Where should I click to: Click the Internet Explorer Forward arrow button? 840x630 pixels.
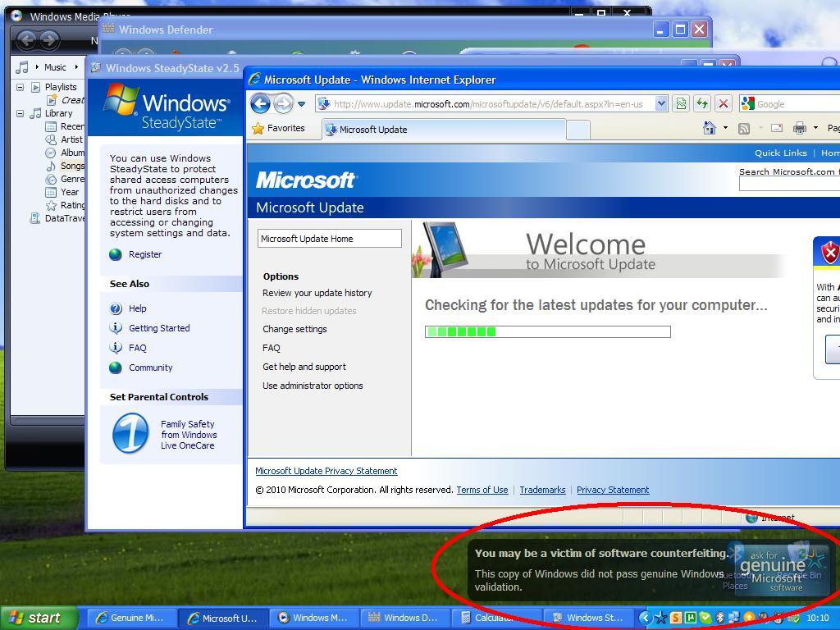pos(283,103)
